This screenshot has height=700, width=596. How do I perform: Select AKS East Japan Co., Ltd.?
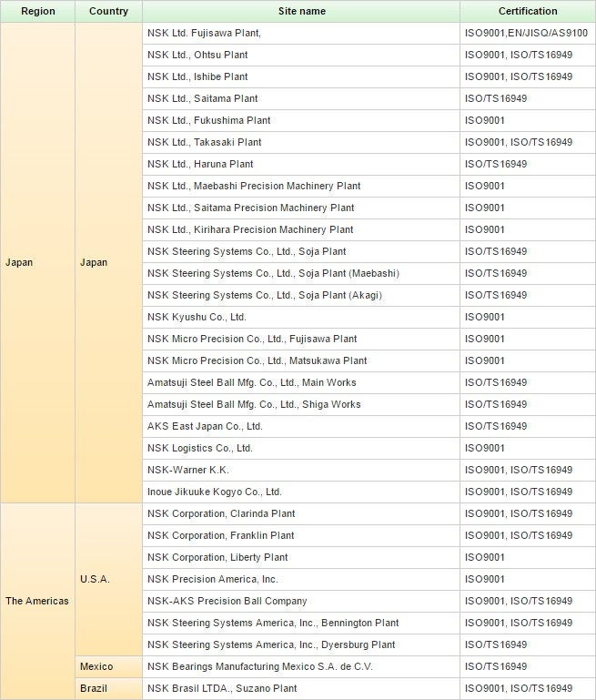pos(205,427)
